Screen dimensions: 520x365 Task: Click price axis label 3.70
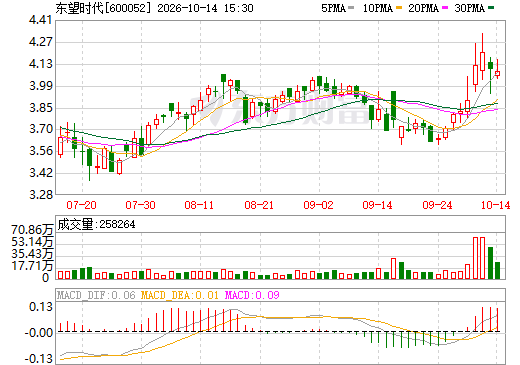41,129
